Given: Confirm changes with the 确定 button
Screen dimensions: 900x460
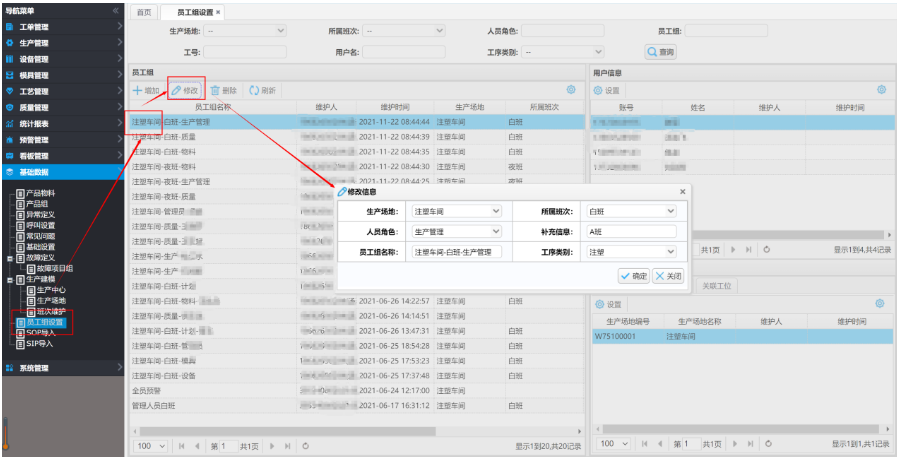Looking at the screenshot, I should click(633, 275).
